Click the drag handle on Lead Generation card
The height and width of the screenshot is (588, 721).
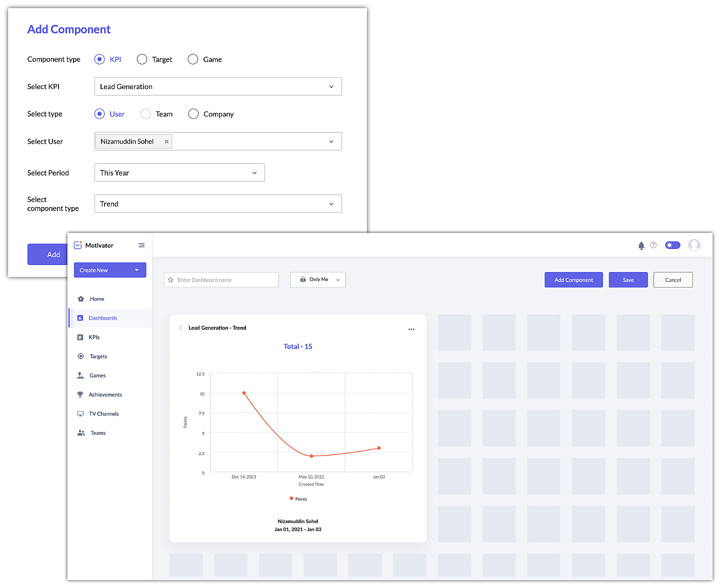pyautogui.click(x=180, y=328)
